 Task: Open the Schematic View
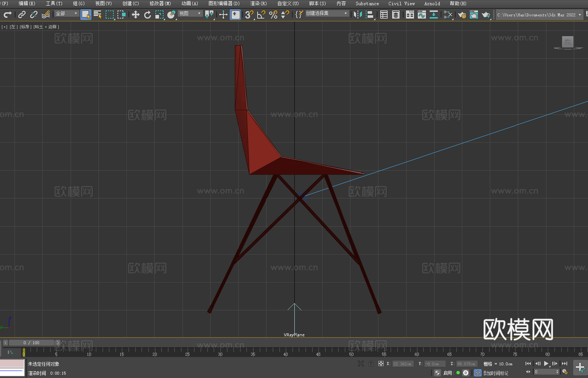coord(434,14)
